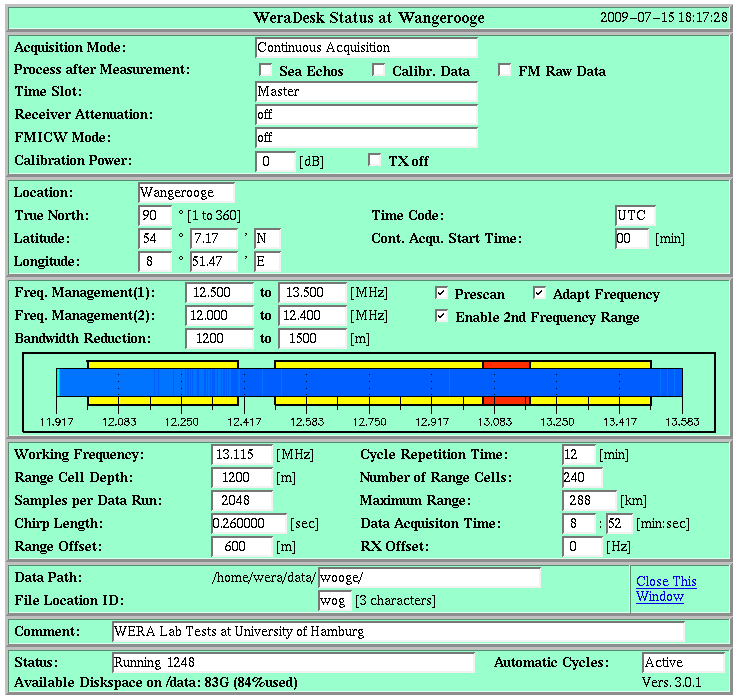Click the Acquisition Mode field
738x700 pixels.
[x=367, y=48]
